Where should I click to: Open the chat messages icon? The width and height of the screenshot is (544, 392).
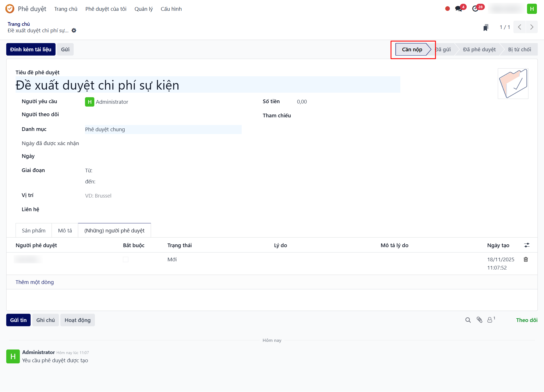tap(458, 9)
